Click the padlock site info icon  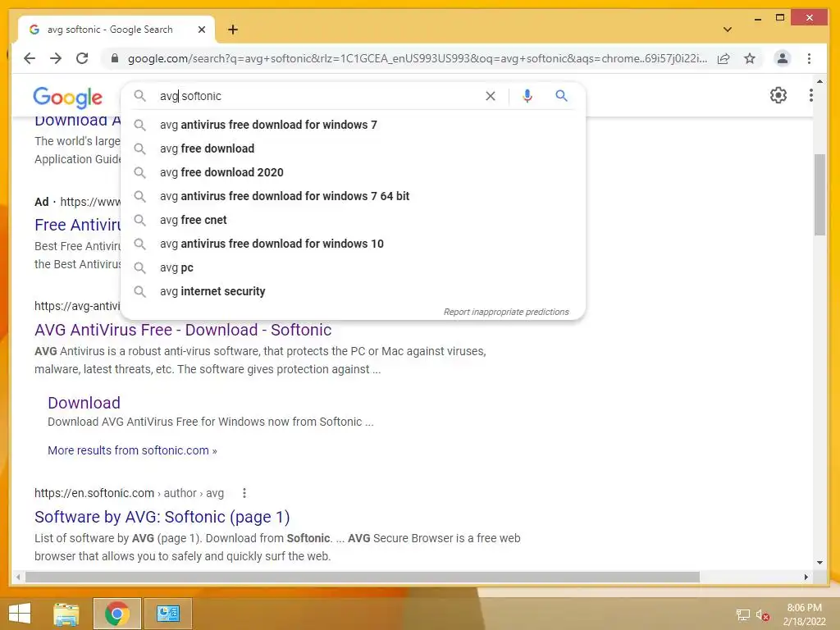[x=115, y=58]
